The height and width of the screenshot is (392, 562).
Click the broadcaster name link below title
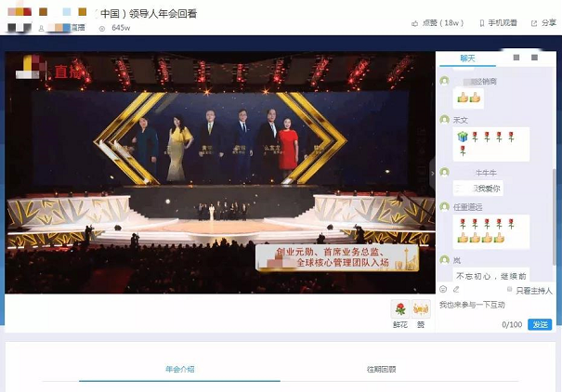[67, 29]
